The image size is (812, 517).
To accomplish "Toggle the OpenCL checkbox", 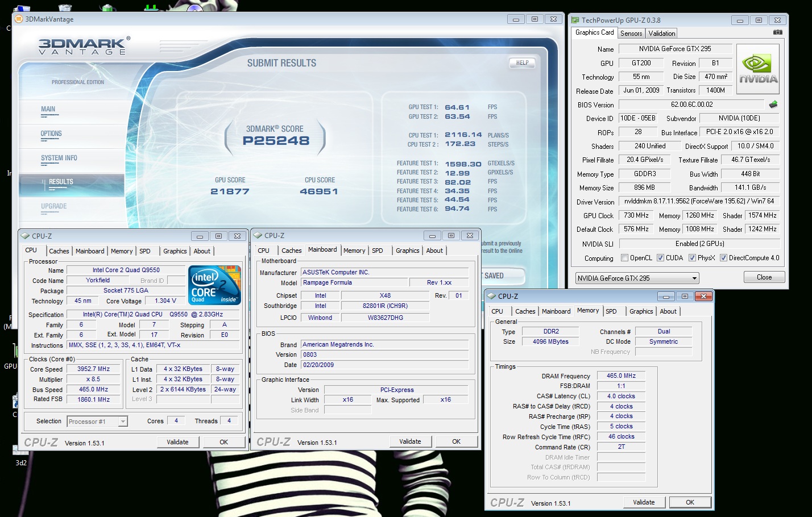I will (625, 258).
